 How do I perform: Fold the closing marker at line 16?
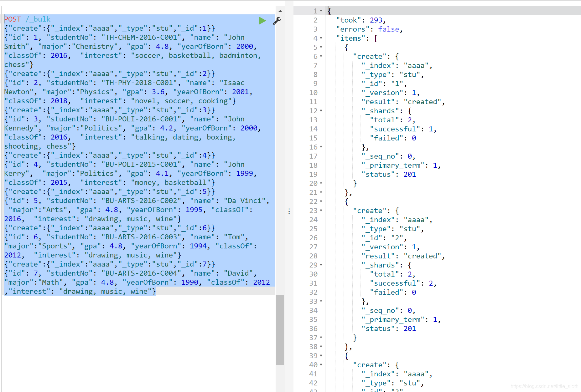[x=321, y=147]
